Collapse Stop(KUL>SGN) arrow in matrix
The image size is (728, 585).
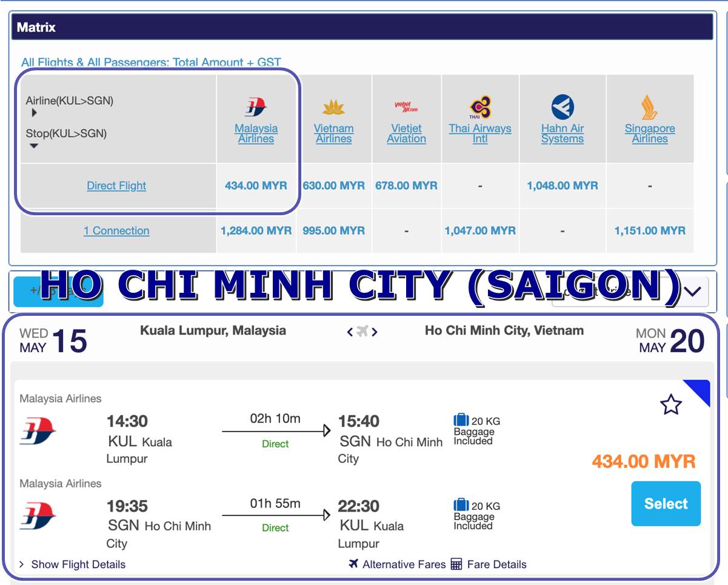[34, 145]
